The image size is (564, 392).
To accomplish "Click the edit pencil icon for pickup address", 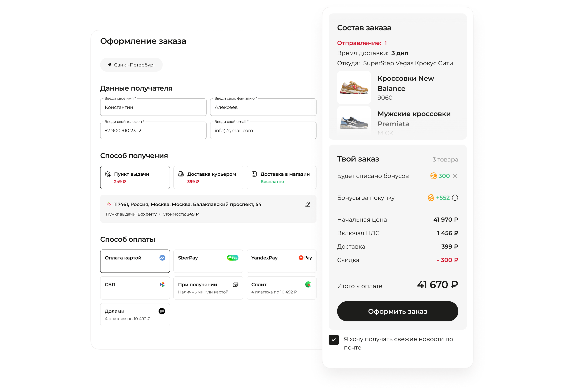I will click(307, 204).
